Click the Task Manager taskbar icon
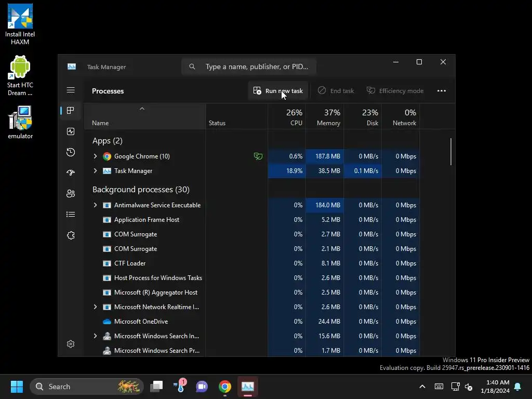 [248, 387]
